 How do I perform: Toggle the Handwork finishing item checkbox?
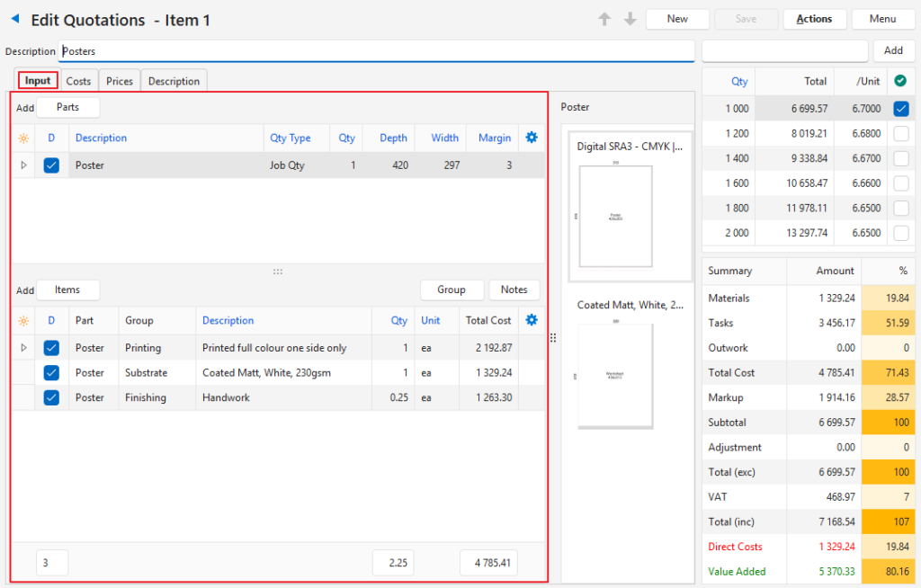coord(51,397)
